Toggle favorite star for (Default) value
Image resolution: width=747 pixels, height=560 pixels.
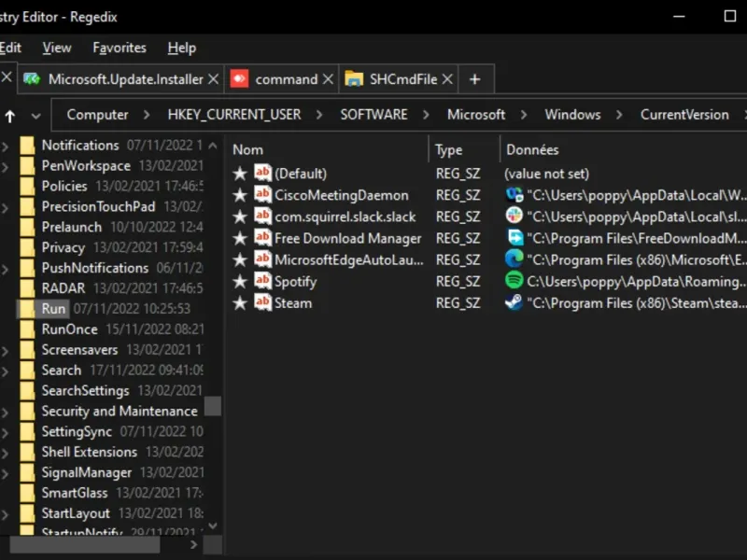240,174
